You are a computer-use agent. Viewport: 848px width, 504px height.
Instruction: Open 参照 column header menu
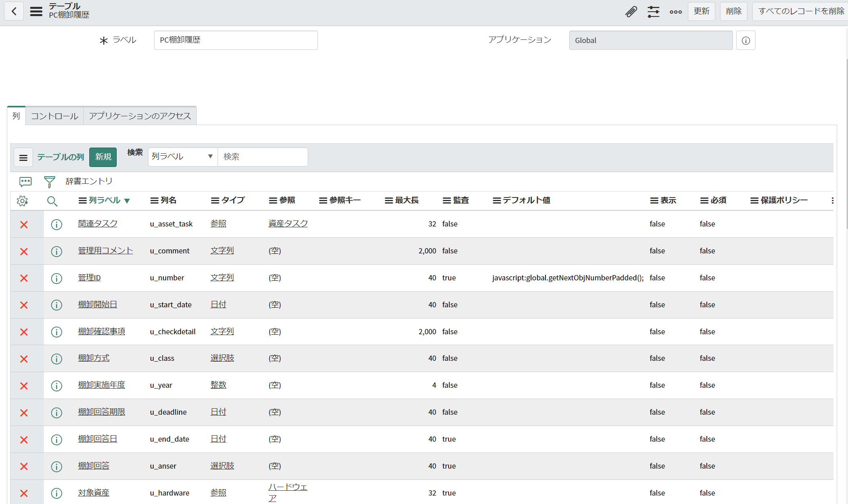(273, 200)
